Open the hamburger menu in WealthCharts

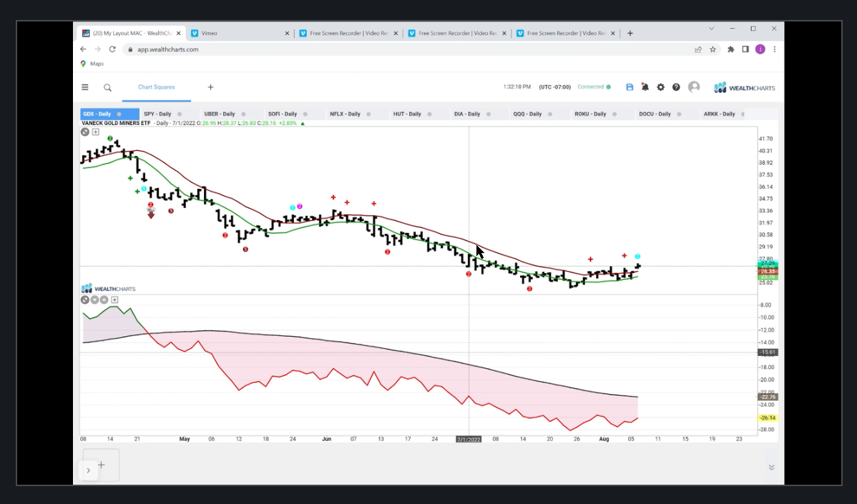pos(84,87)
